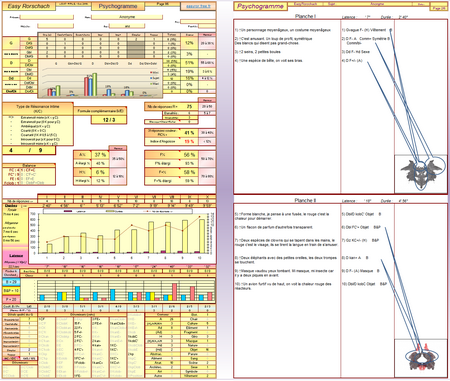
Task: Click the Easy Rorschach title box
Action: point(29,6)
